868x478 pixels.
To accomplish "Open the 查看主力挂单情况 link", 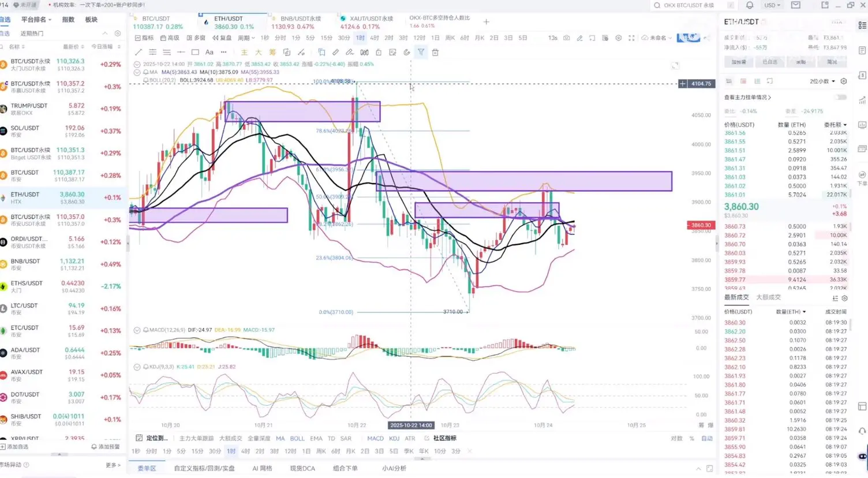I will click(748, 98).
